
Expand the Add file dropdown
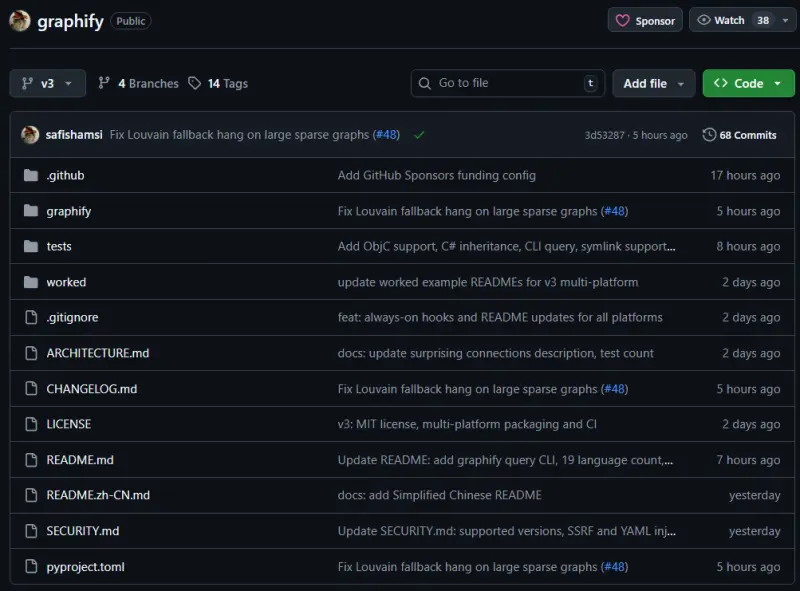tap(653, 84)
